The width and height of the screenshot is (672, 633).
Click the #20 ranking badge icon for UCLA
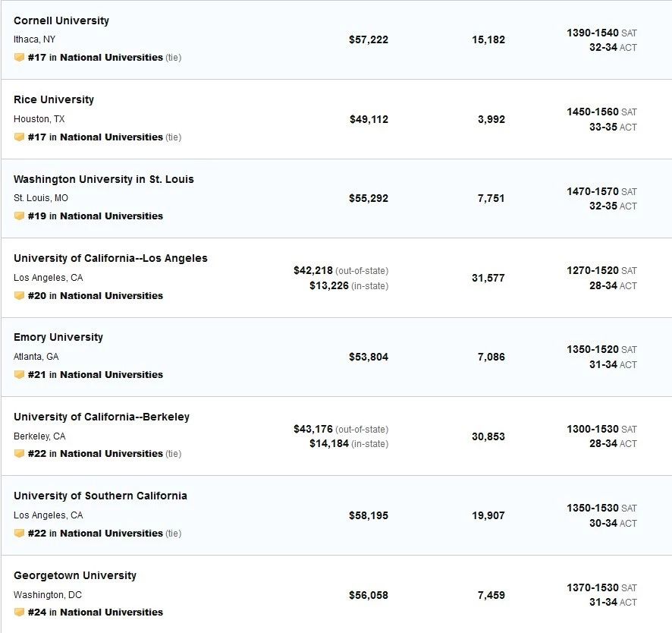tap(19, 296)
